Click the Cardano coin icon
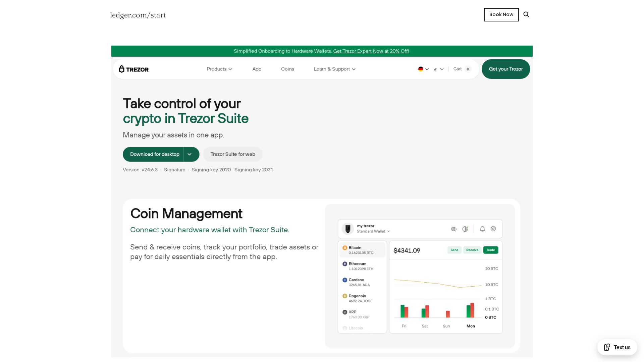The height and width of the screenshot is (362, 644). click(345, 280)
